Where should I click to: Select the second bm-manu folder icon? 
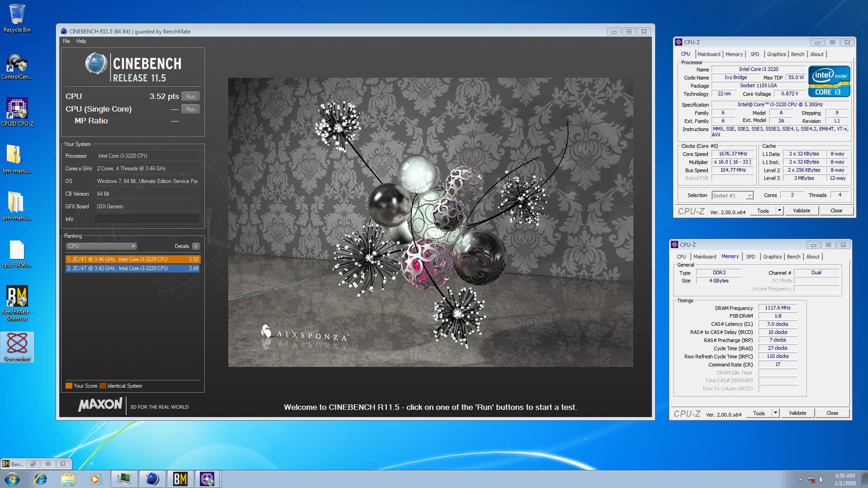pos(17,206)
